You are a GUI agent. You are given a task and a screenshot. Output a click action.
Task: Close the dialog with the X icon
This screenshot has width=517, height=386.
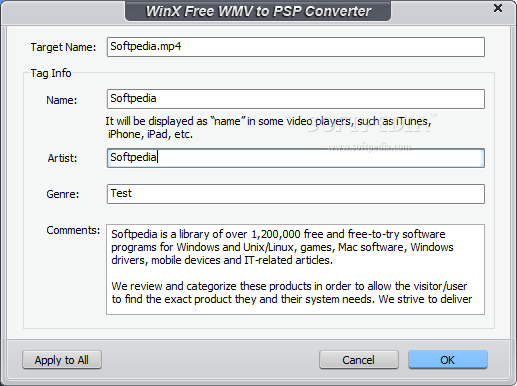pos(498,8)
